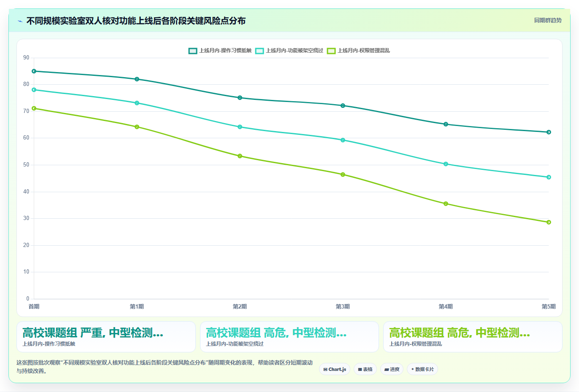The image size is (579, 392).
Task: Click dark teal data point at 第2期
Action: pyautogui.click(x=240, y=98)
